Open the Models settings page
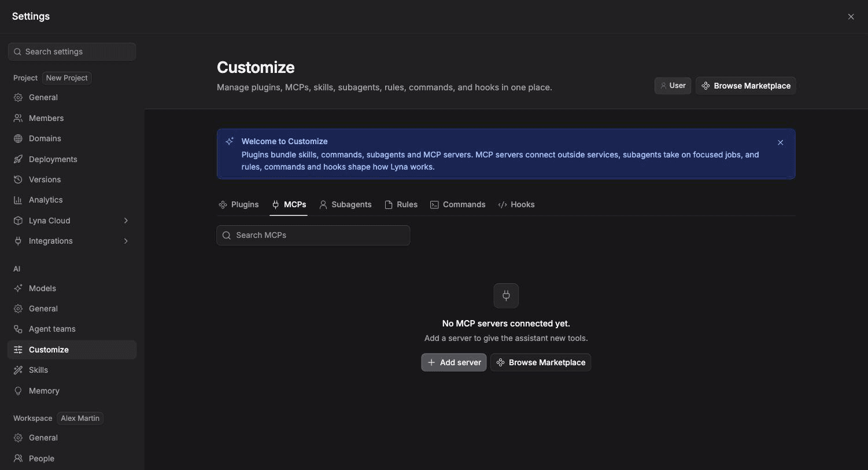 click(x=72, y=288)
